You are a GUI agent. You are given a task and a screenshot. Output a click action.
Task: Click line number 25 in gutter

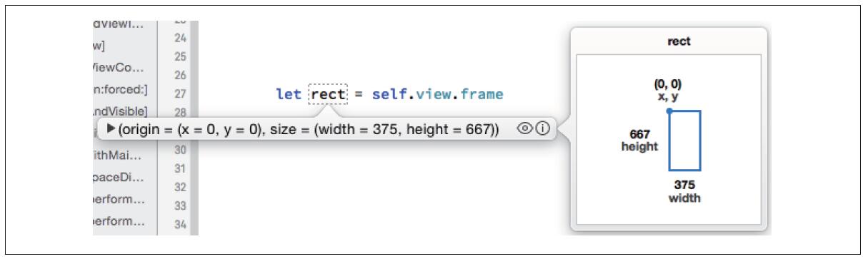(x=180, y=56)
